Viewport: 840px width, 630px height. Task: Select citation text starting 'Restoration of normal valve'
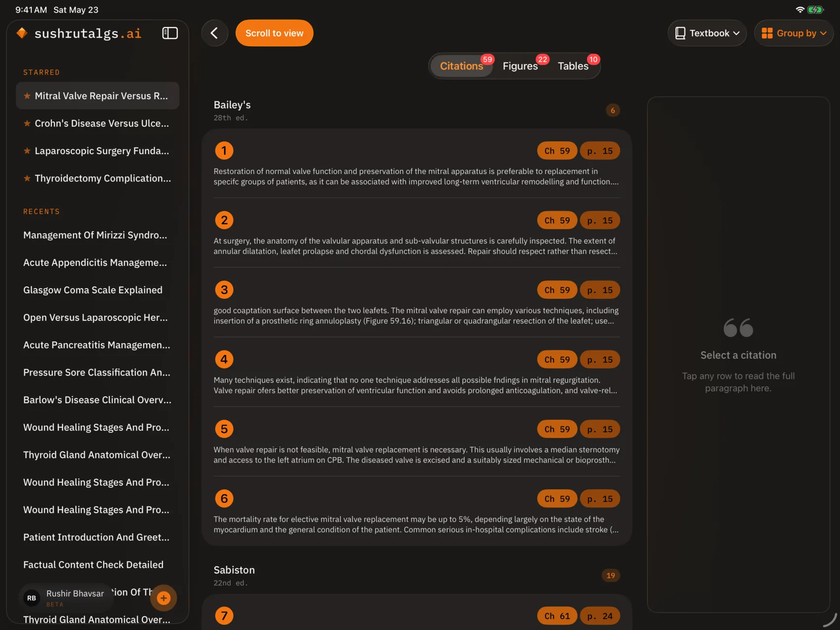pos(416,176)
